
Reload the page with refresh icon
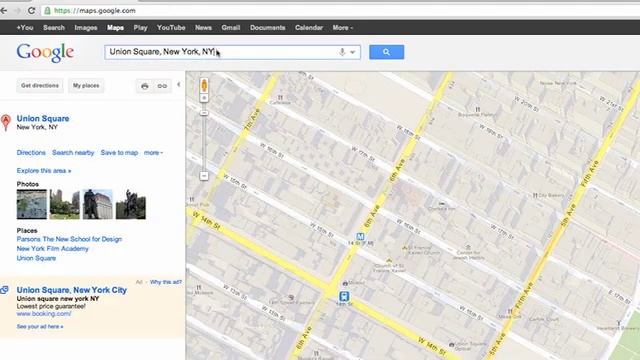[x=31, y=11]
